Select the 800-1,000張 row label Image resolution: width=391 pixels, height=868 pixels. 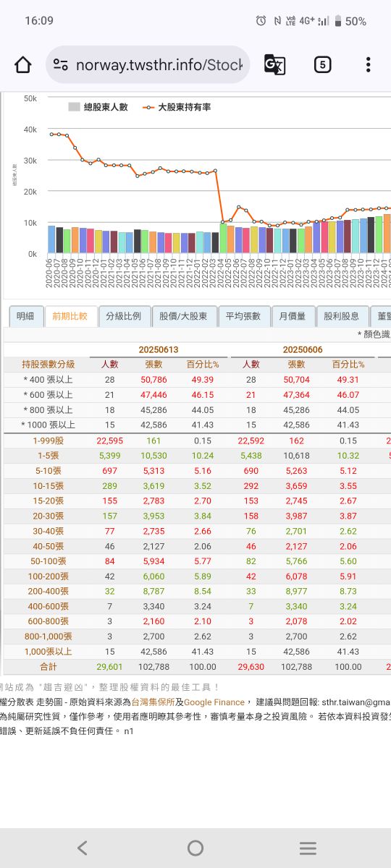[x=47, y=637]
